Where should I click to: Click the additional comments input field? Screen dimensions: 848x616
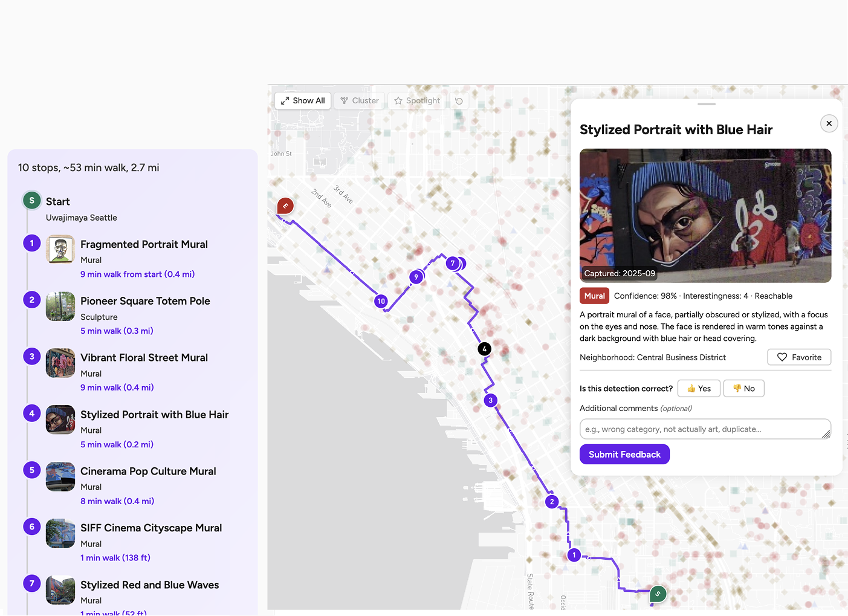tap(705, 429)
